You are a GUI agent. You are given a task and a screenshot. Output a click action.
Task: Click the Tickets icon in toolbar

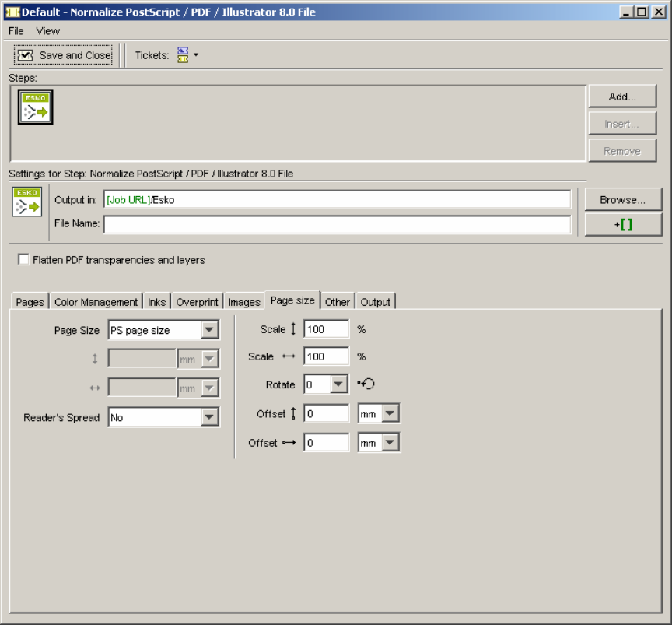(x=183, y=55)
